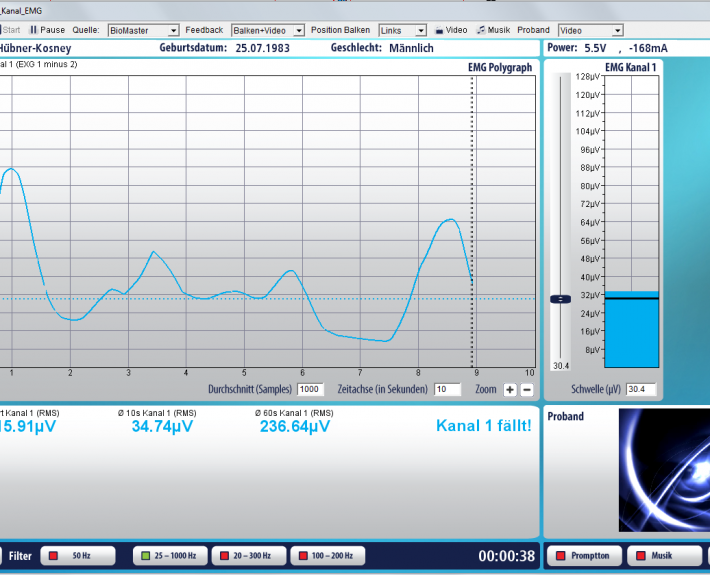The height and width of the screenshot is (575, 710).
Task: Click the 236.64µV 60s average value
Action: pos(295,426)
